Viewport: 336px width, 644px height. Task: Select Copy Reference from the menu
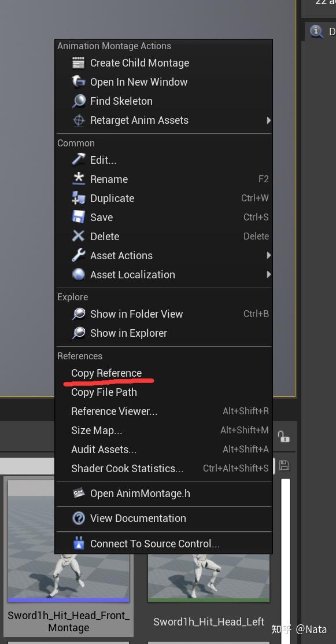click(x=106, y=373)
